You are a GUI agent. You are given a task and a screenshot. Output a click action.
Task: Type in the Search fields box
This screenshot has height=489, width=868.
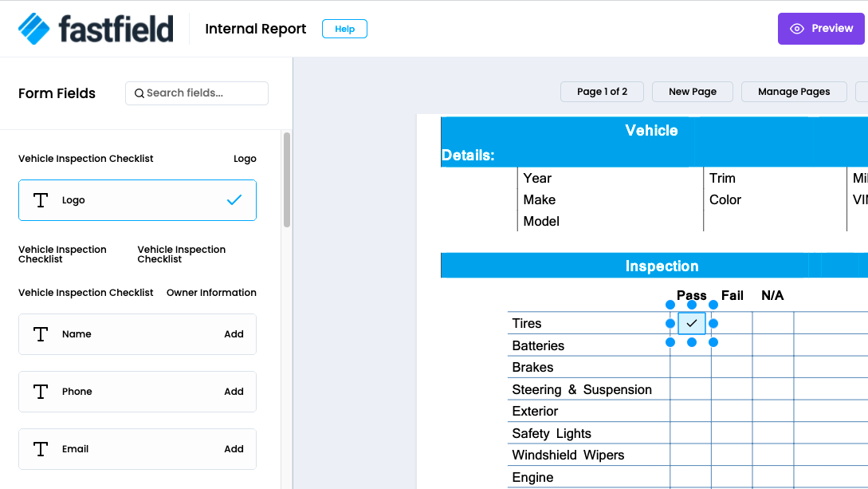(203, 93)
